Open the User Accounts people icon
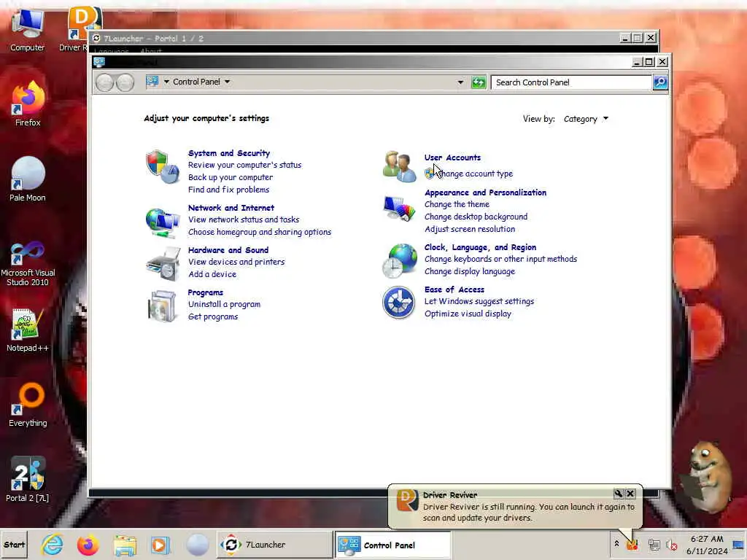Image resolution: width=747 pixels, height=560 pixels. [399, 167]
